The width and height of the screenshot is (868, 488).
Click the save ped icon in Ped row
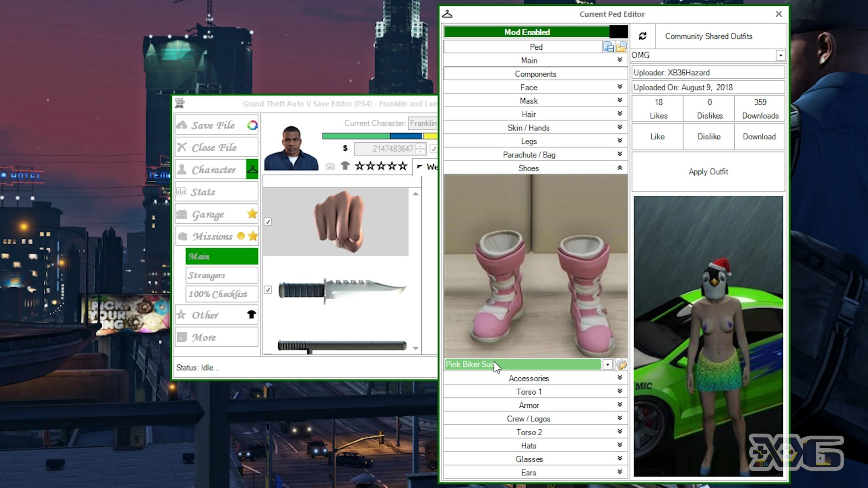pos(608,47)
